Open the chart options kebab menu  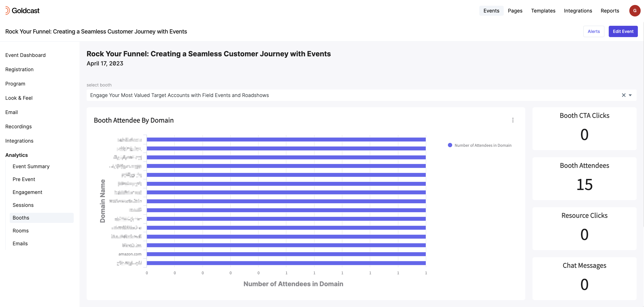coord(513,120)
